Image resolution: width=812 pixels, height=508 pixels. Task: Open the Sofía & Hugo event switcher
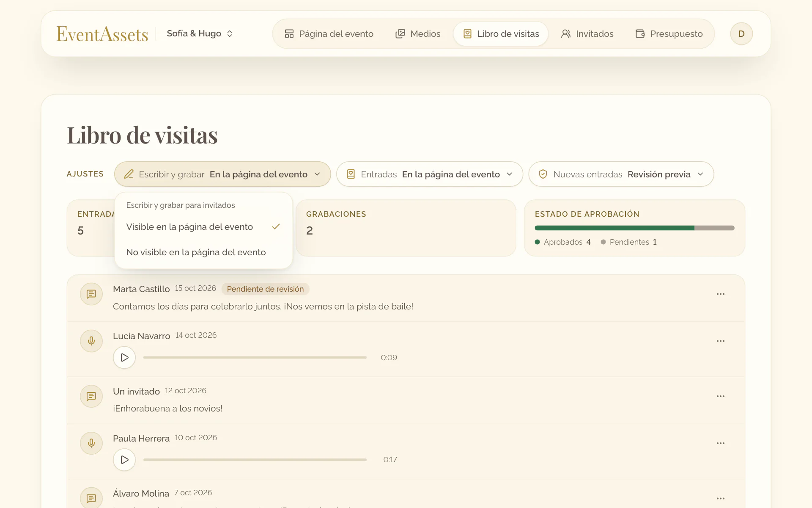coord(200,33)
